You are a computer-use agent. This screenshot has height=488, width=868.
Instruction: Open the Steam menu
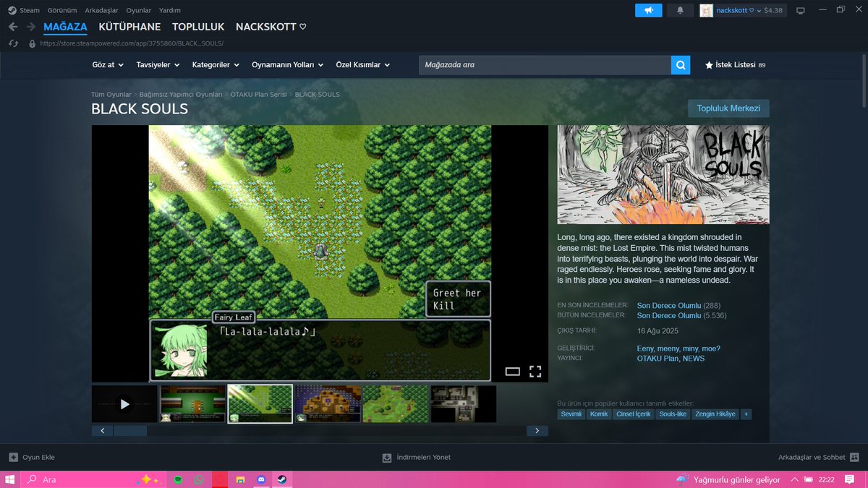coord(30,10)
